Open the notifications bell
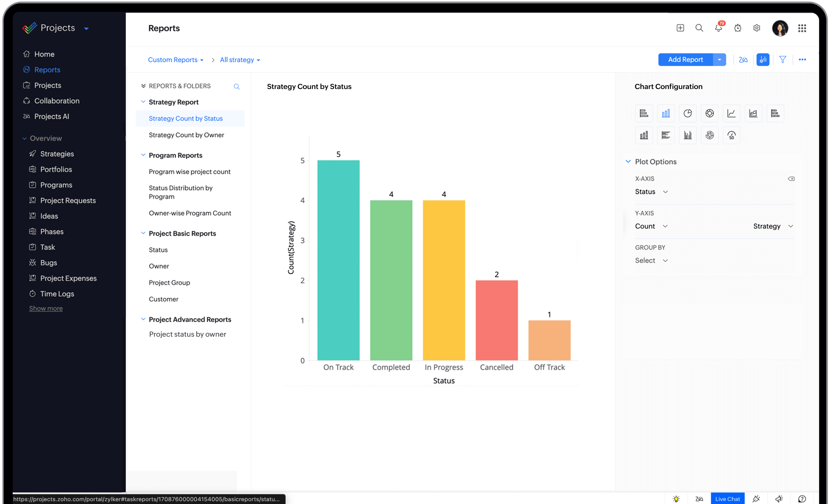The height and width of the screenshot is (504, 831). click(718, 28)
